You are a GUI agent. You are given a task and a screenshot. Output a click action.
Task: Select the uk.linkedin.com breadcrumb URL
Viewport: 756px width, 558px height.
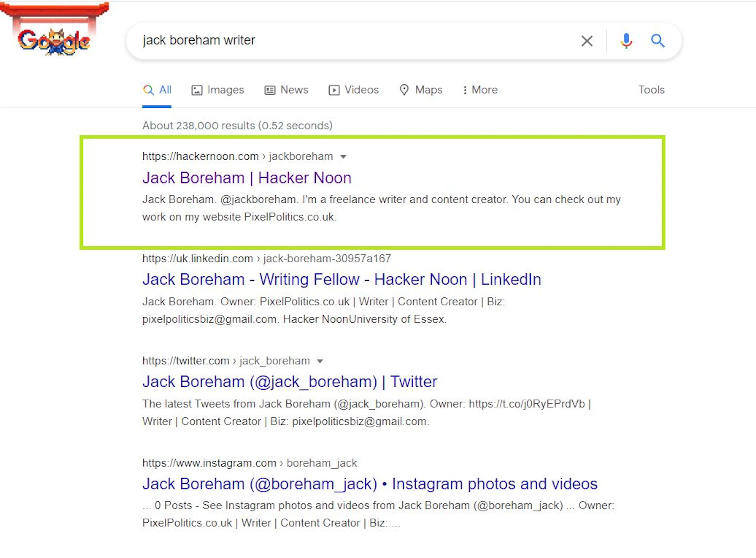click(267, 258)
